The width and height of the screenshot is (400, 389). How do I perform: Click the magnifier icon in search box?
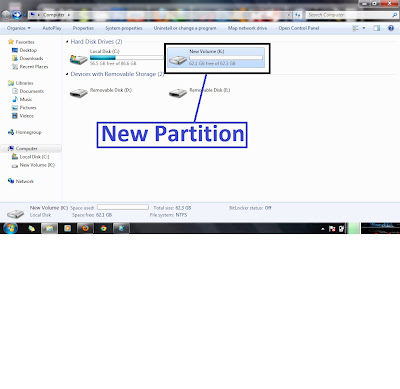click(395, 15)
